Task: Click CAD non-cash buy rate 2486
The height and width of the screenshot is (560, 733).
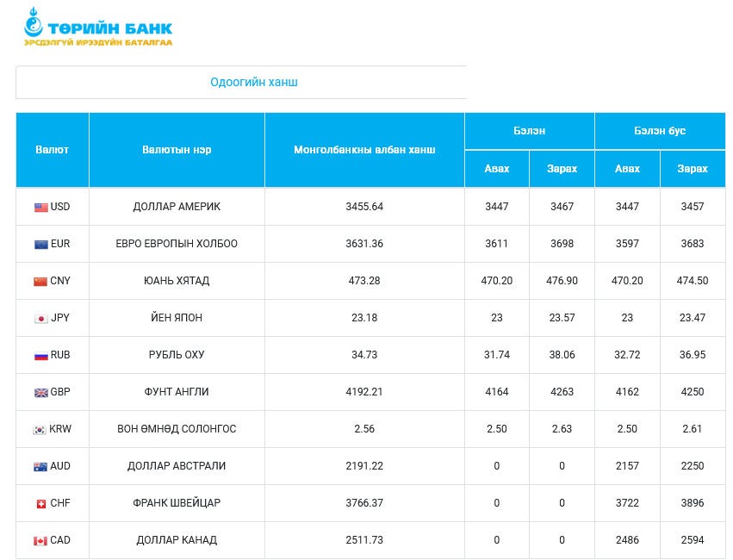Action: (627, 540)
